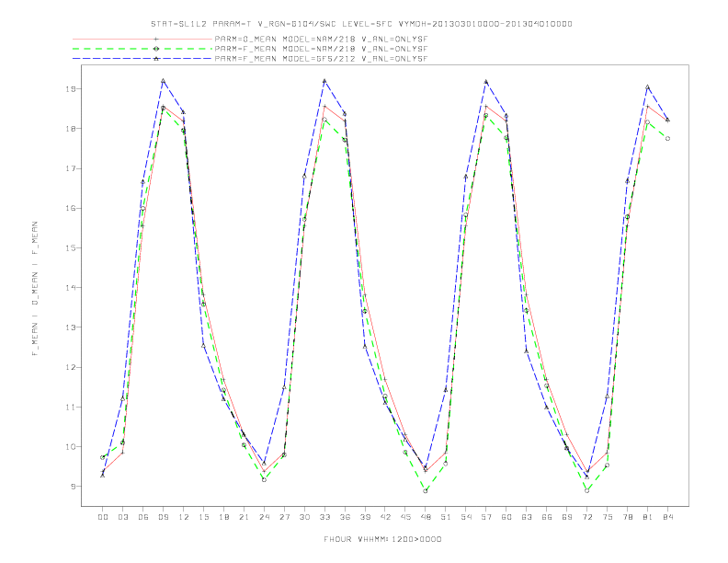The width and height of the screenshot is (728, 563).
Task: Select the legend entry PARM=F_MEAN MODEL=NAM/218
Action: (321, 49)
